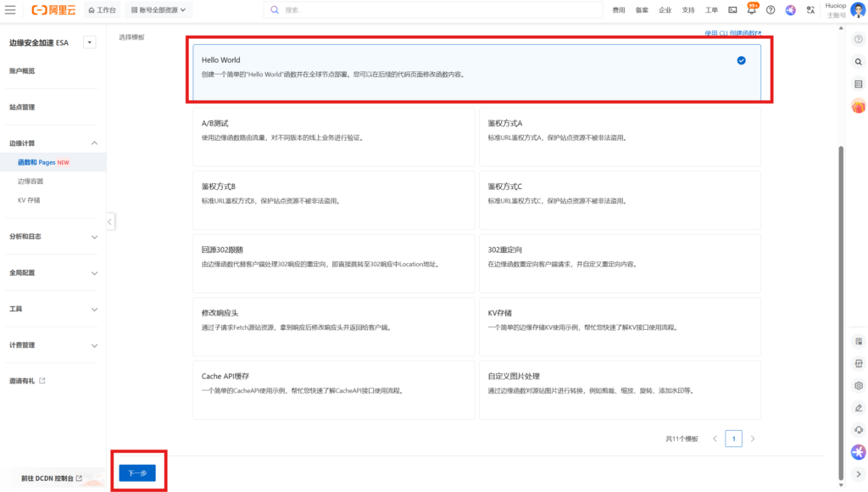Collapse the 边缘计算 sidebar section

point(94,143)
